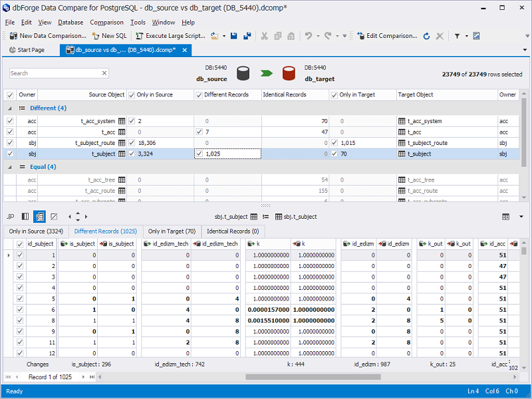This screenshot has width=532, height=399.
Task: Open the dropdown next to Open file icon
Action: pyautogui.click(x=224, y=36)
